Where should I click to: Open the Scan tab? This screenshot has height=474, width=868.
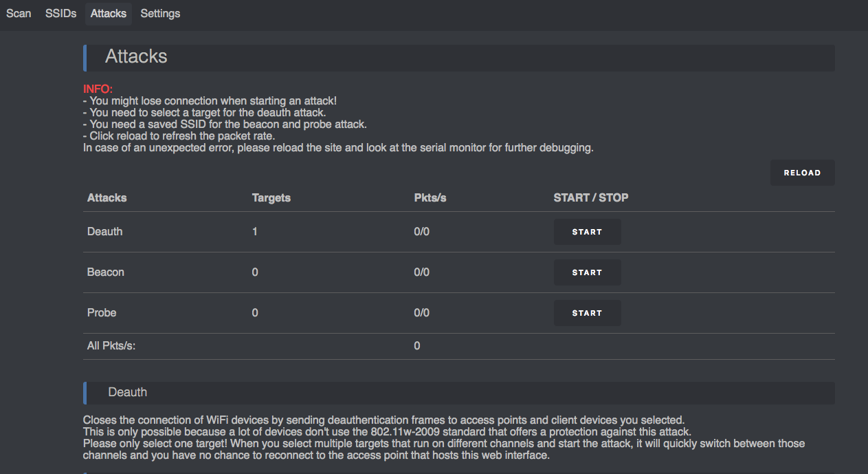point(19,13)
